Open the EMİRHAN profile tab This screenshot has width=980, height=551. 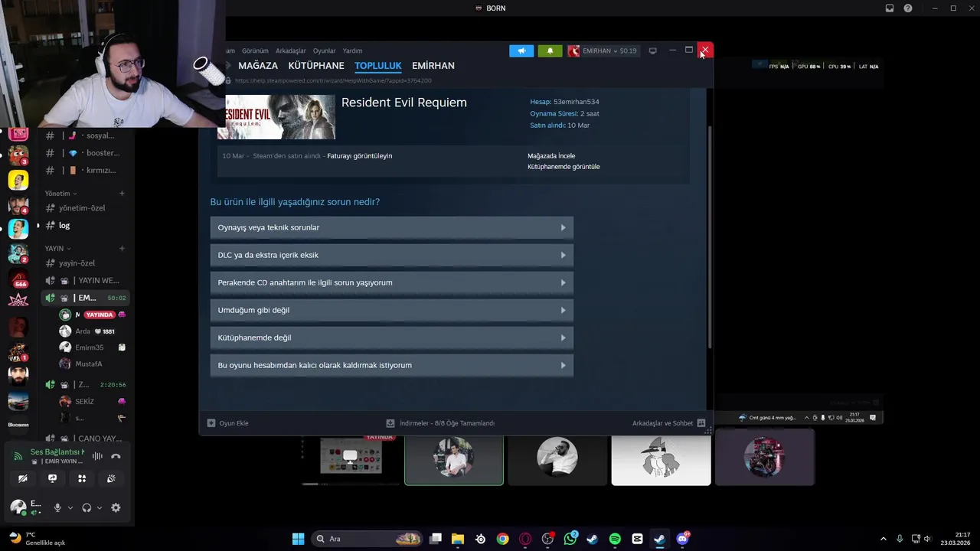tap(433, 66)
